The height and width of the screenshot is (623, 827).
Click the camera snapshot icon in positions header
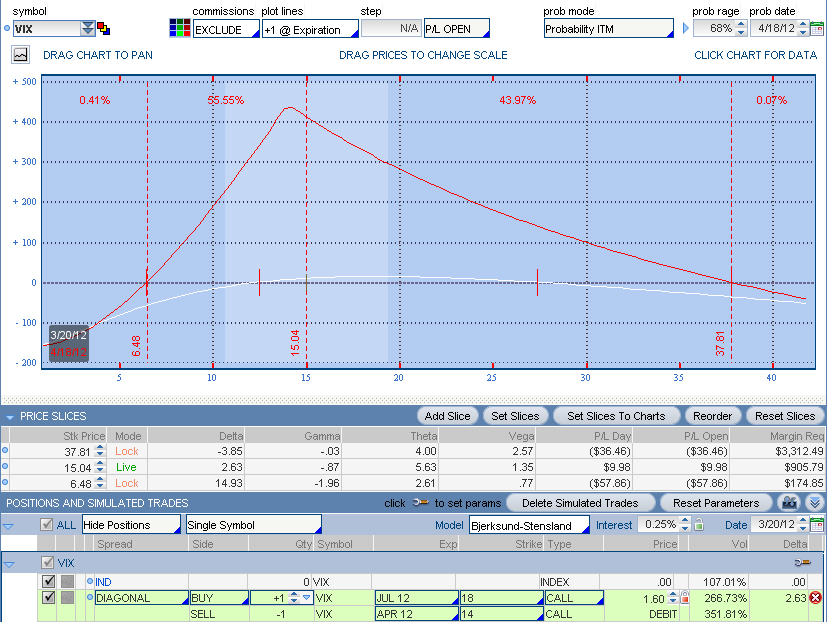coord(790,502)
